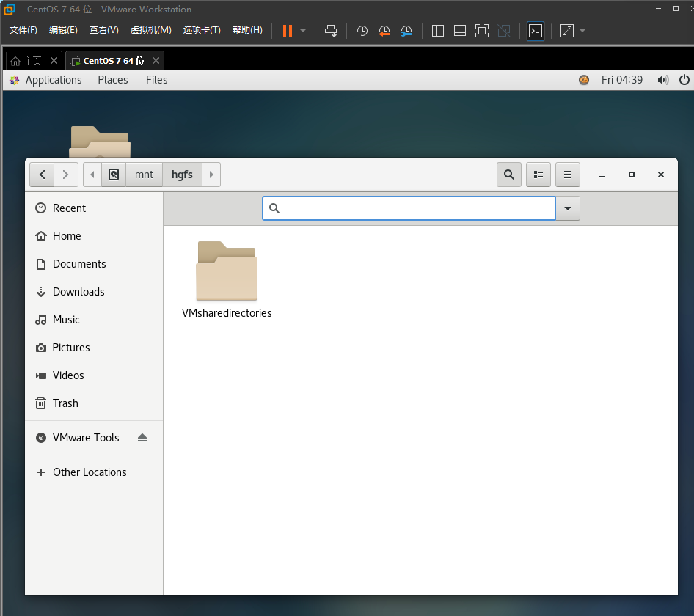
Task: Open the search filter dropdown
Action: [568, 208]
